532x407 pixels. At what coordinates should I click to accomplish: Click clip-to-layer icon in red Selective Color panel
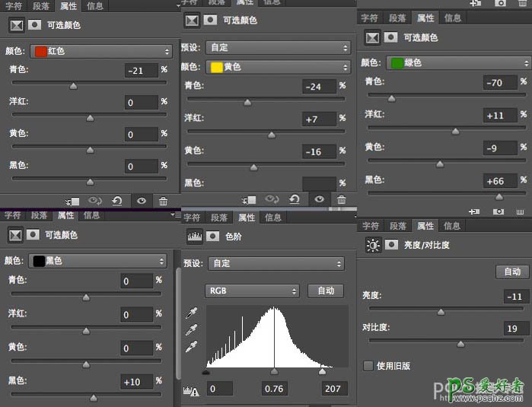(x=72, y=201)
